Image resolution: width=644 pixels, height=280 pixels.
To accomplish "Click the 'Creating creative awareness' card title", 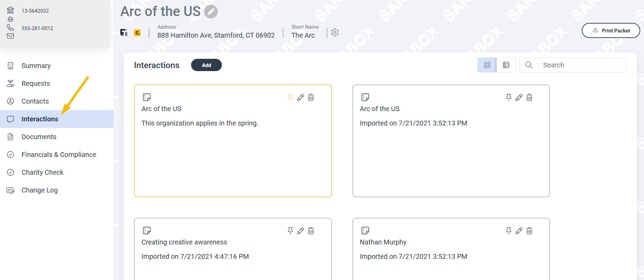I will [184, 242].
